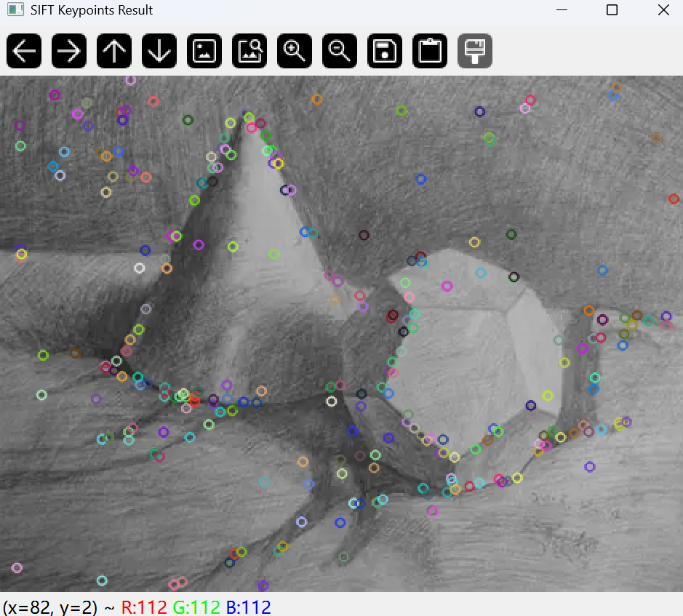Screen dimensions: 683x616
Task: Click the green G:112 value in status bar
Action: (x=193, y=607)
